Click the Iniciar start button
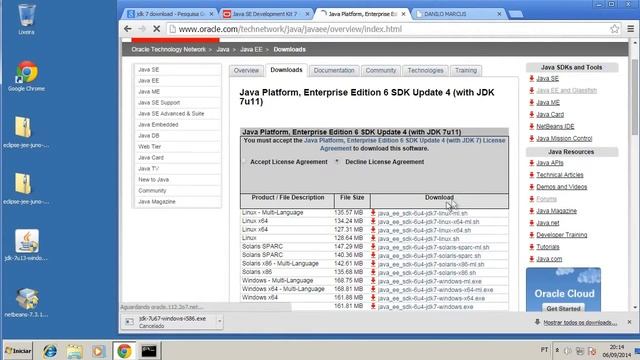 [18, 351]
